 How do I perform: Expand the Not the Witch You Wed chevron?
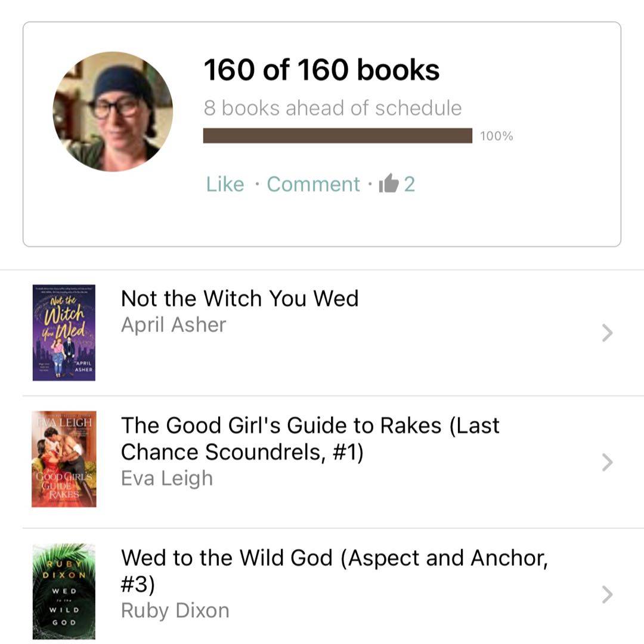[607, 333]
